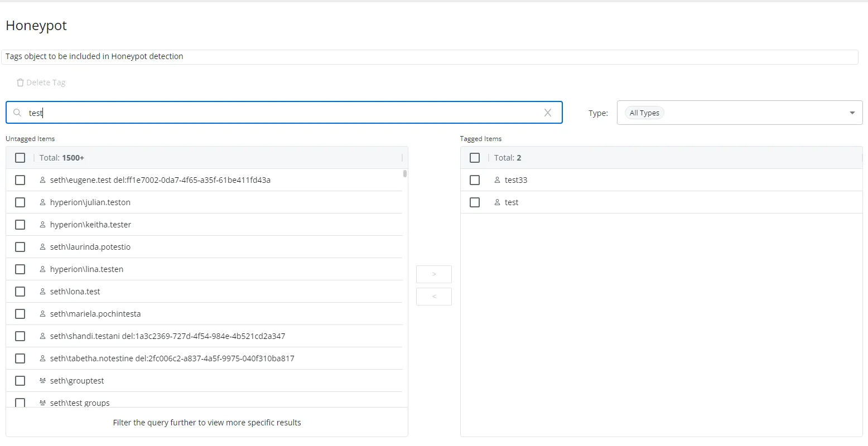Check the hyperion\keitha.tester checkbox
The height and width of the screenshot is (446, 868).
coord(20,225)
